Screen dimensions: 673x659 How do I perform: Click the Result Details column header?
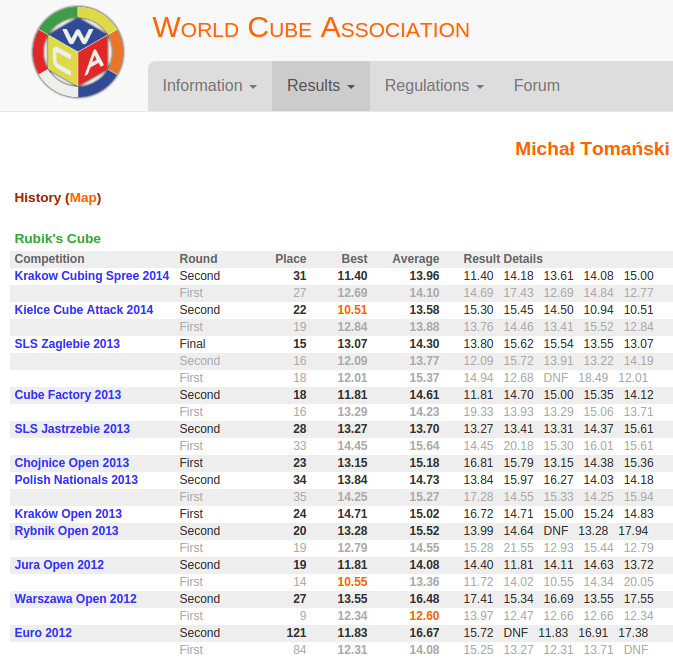(x=503, y=259)
